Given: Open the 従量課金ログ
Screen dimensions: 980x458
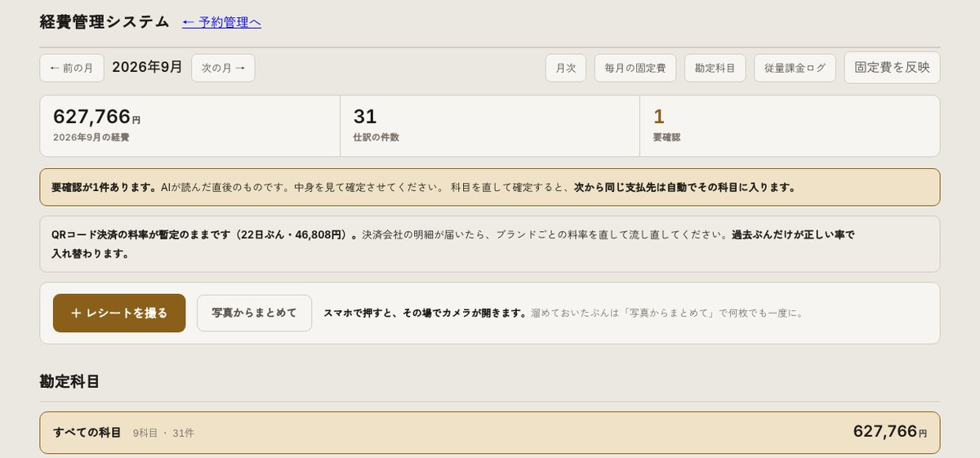Looking at the screenshot, I should (x=795, y=68).
